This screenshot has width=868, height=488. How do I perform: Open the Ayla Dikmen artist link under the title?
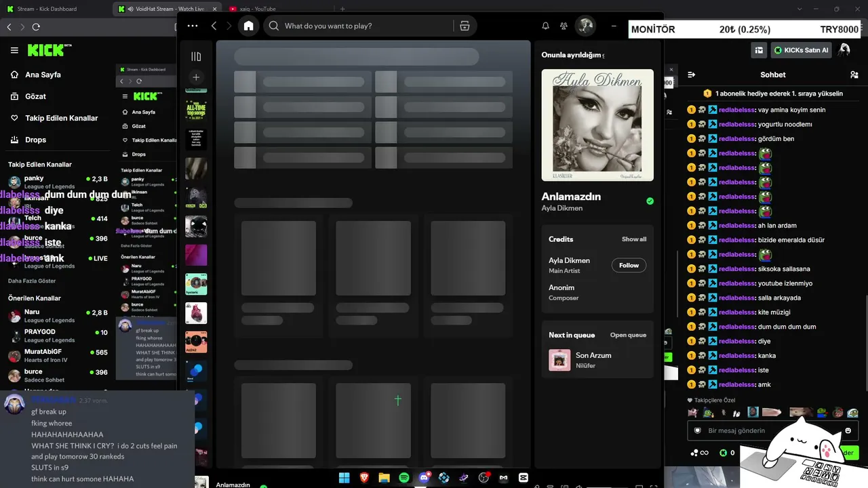point(561,208)
